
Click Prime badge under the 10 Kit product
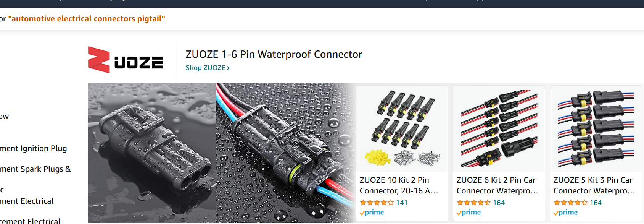click(372, 213)
